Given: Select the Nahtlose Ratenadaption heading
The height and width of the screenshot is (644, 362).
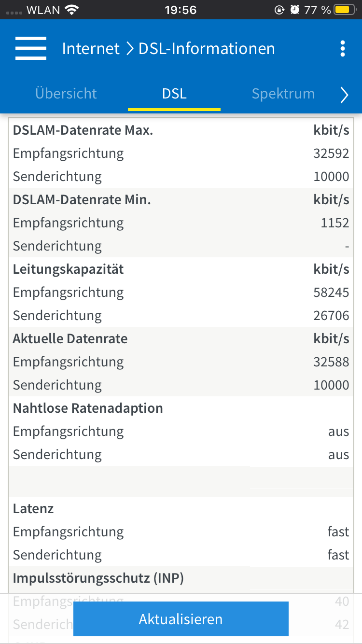Looking at the screenshot, I should [x=88, y=408].
